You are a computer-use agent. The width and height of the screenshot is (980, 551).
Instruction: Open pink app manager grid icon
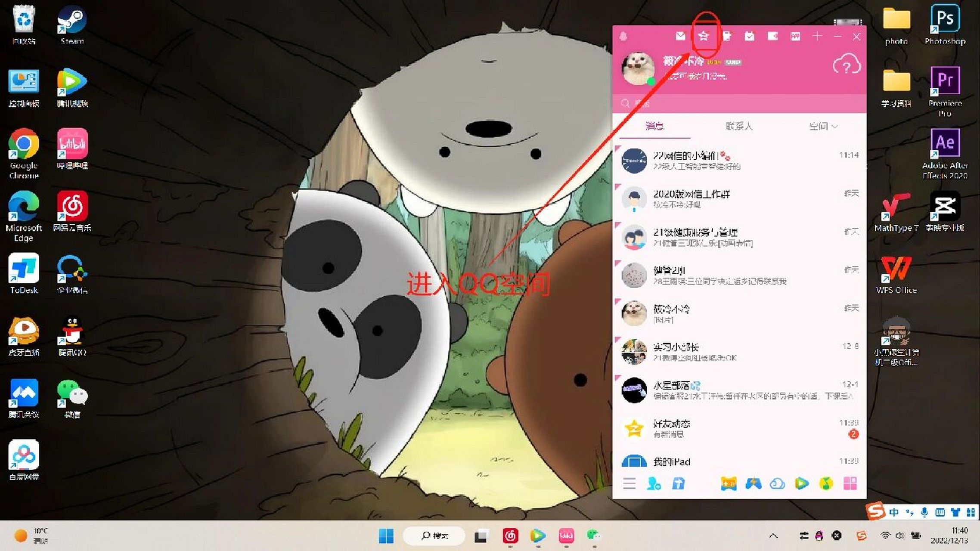click(x=850, y=483)
